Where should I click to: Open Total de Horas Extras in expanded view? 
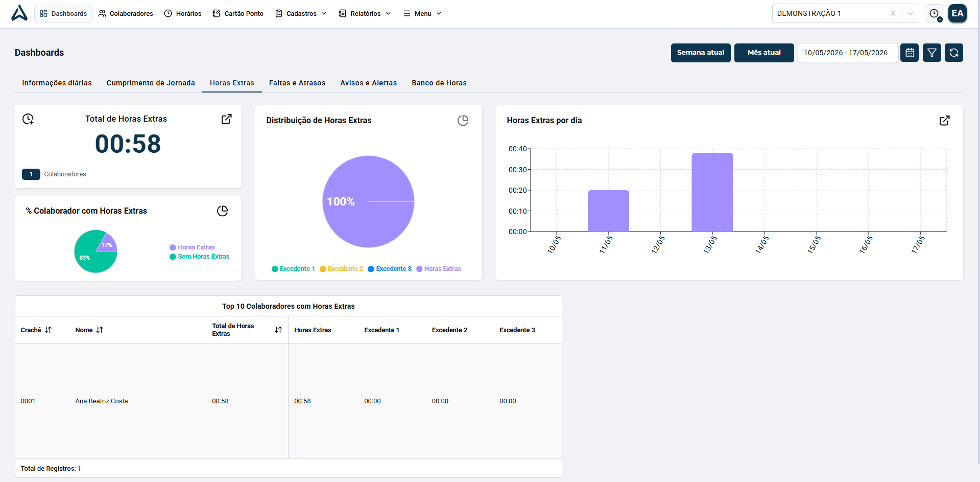point(226,119)
